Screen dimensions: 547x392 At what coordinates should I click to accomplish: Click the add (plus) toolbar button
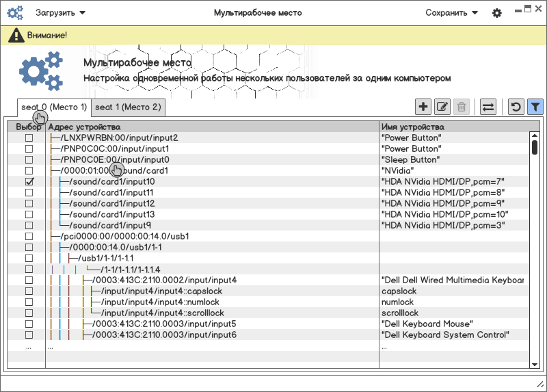pyautogui.click(x=423, y=107)
